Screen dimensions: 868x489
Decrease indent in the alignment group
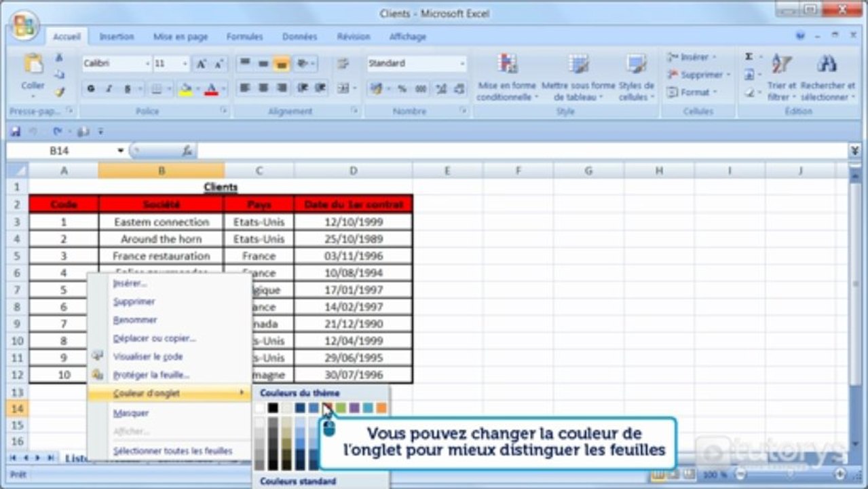pos(303,88)
